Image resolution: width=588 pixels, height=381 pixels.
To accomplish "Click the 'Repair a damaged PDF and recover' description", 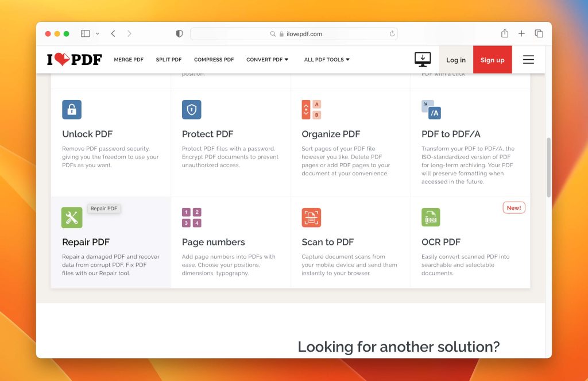I will pos(111,265).
